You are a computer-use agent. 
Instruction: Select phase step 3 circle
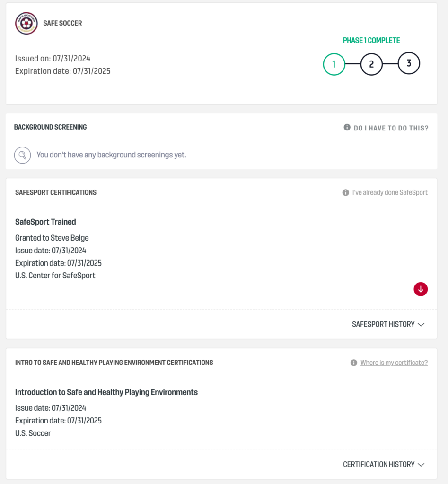click(x=409, y=63)
